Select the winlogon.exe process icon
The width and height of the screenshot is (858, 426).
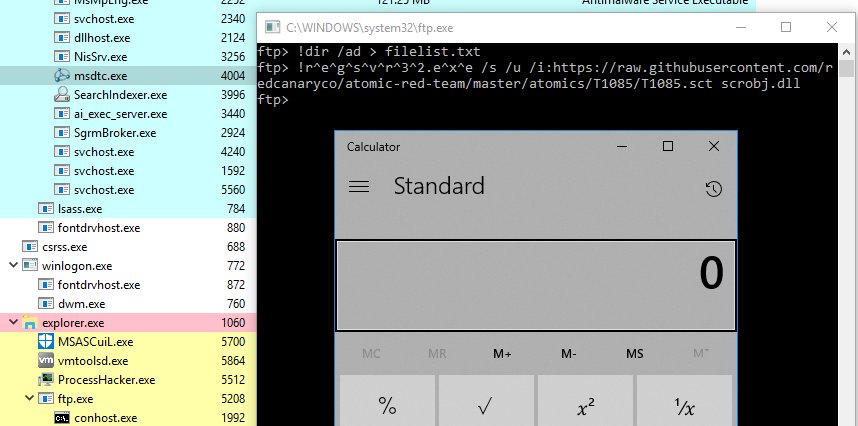click(30, 266)
